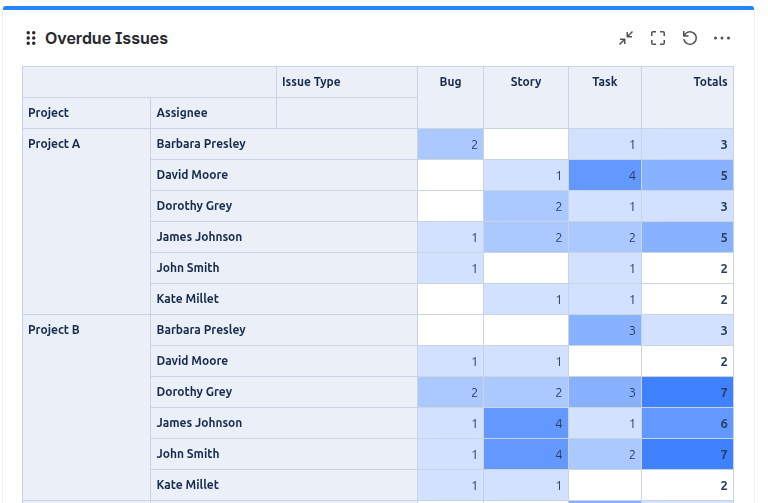Open David Moore's Task count in Project A

605,175
